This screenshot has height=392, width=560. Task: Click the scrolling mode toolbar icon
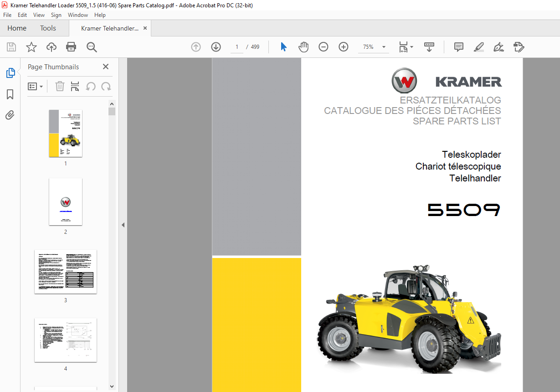(429, 47)
